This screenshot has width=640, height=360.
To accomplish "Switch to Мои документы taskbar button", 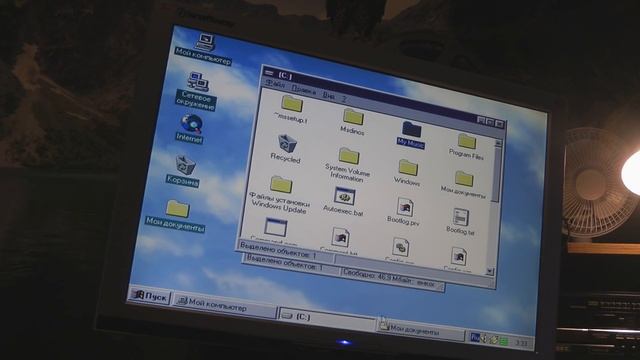I will coord(420,329).
